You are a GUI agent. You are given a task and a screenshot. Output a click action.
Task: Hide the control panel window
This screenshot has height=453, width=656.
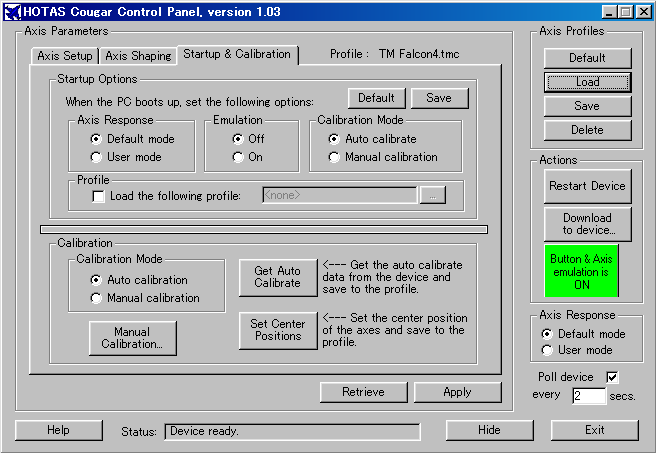[489, 430]
